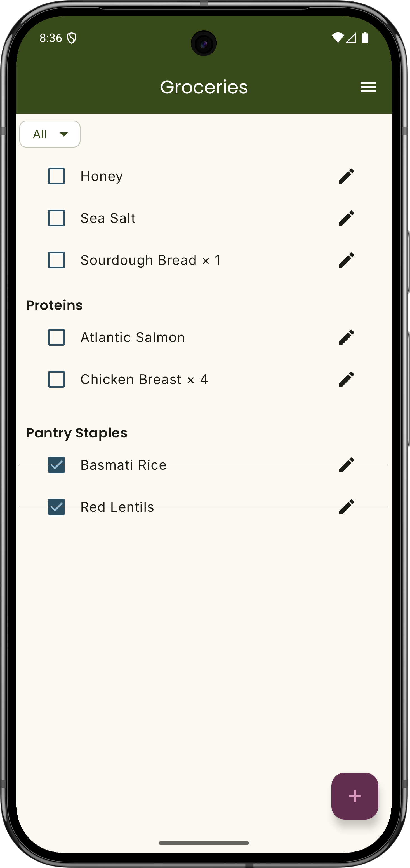The image size is (410, 868).
Task: Edit the Sea Salt item
Action: [347, 218]
